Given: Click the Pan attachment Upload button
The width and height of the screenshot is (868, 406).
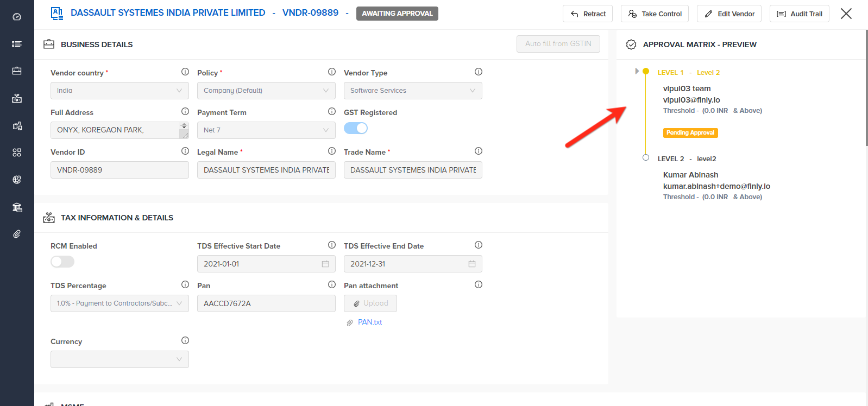Looking at the screenshot, I should [x=370, y=303].
